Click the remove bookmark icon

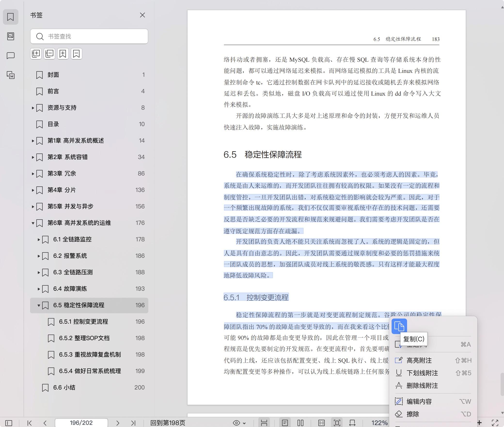(x=77, y=54)
